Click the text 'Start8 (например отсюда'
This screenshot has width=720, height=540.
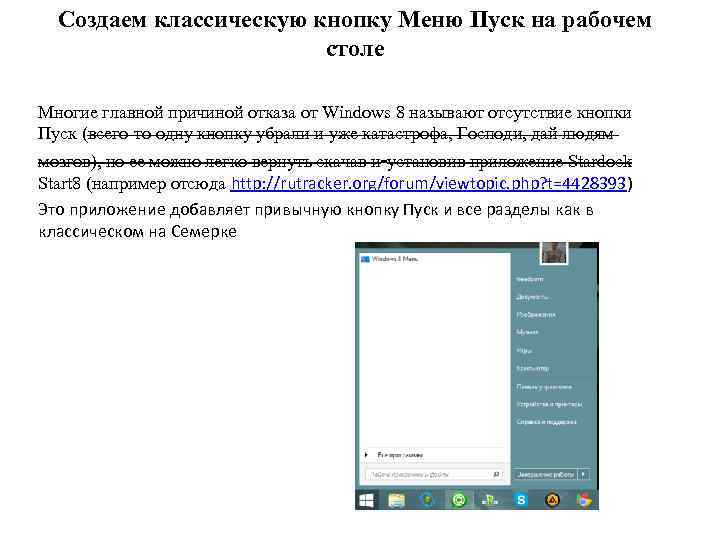[132, 184]
